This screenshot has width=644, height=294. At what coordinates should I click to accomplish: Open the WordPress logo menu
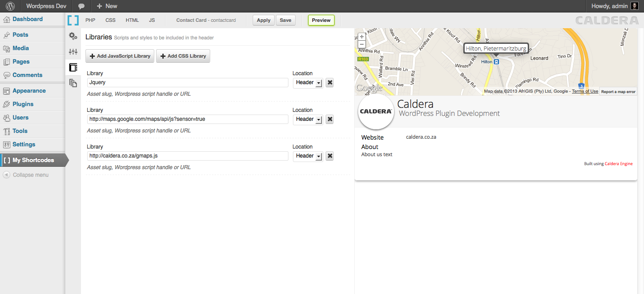pyautogui.click(x=10, y=6)
